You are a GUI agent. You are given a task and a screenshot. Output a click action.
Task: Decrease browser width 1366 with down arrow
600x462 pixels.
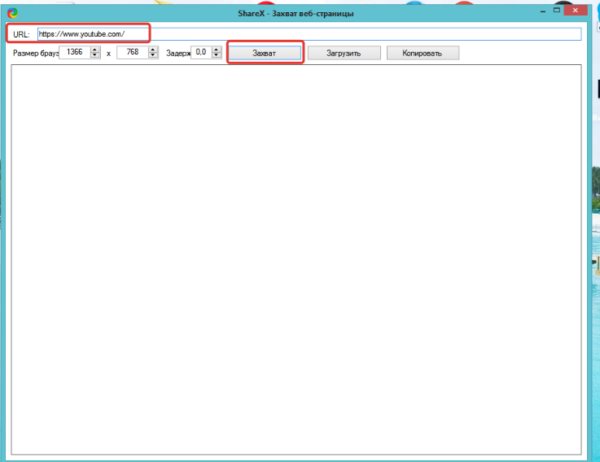coord(95,55)
